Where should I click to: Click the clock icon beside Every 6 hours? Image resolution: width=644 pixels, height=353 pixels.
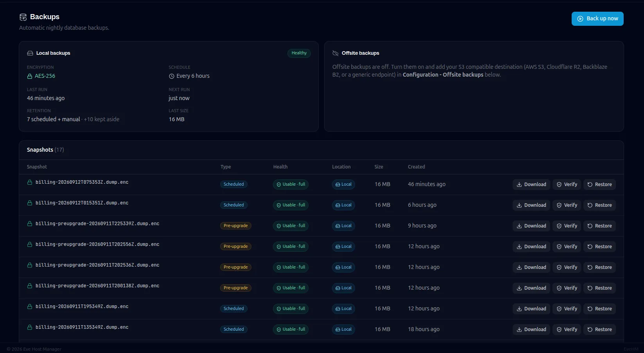coord(171,76)
